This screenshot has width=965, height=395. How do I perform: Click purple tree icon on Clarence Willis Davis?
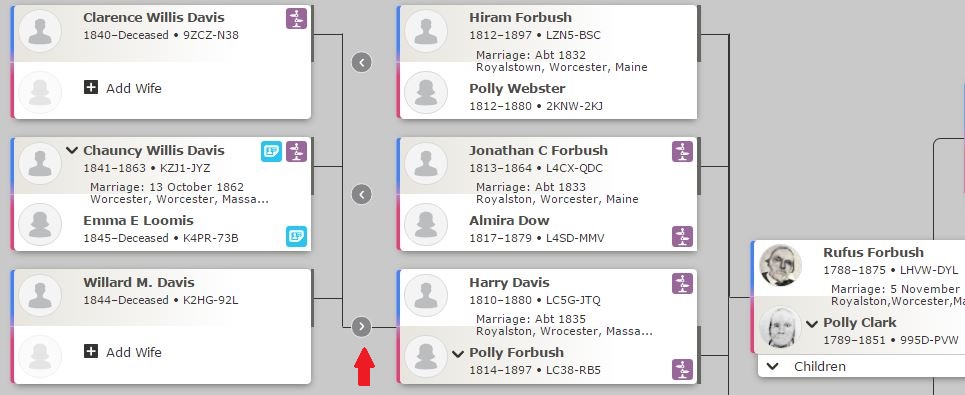click(296, 18)
